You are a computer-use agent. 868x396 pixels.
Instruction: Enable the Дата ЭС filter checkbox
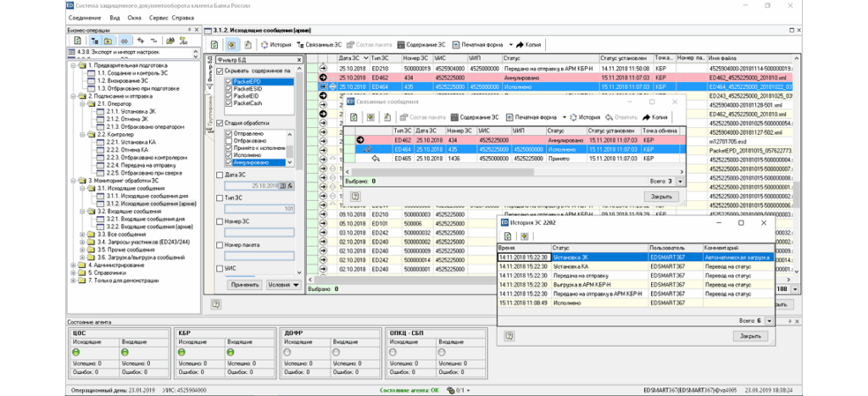(x=219, y=175)
